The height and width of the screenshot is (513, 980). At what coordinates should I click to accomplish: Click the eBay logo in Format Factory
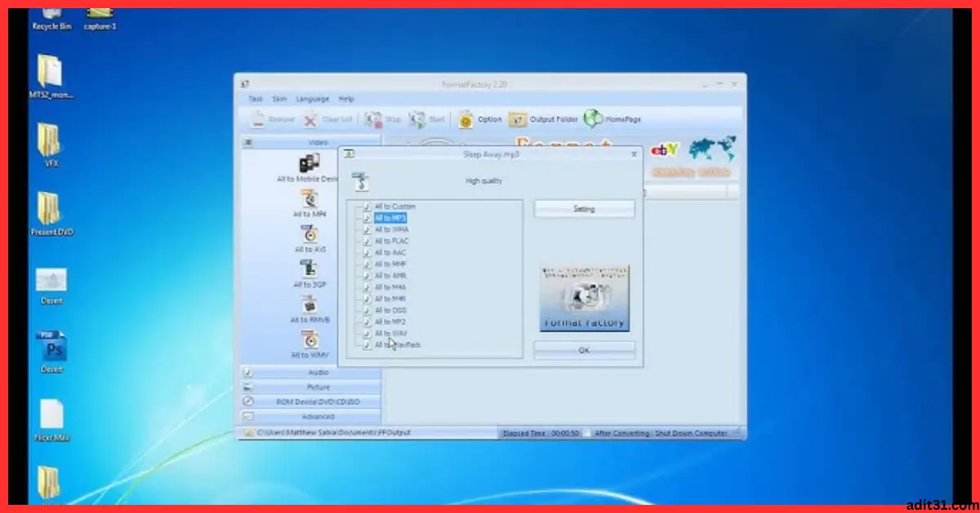pos(665,149)
